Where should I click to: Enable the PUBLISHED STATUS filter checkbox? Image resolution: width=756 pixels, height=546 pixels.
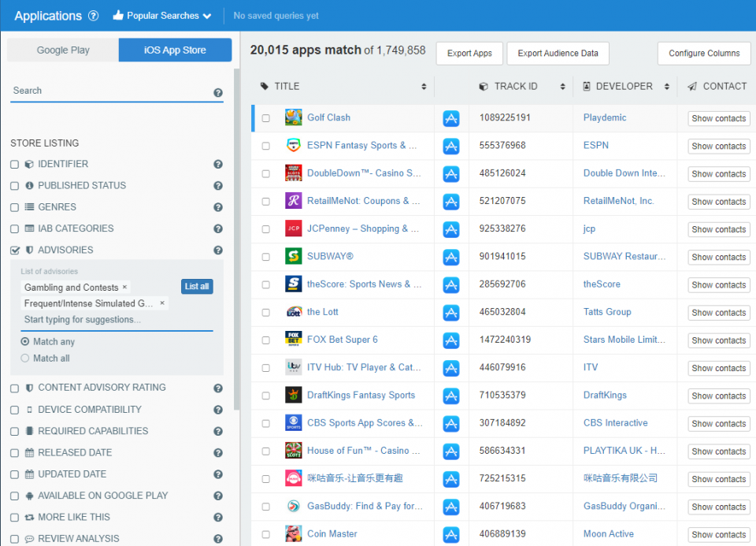(x=14, y=186)
